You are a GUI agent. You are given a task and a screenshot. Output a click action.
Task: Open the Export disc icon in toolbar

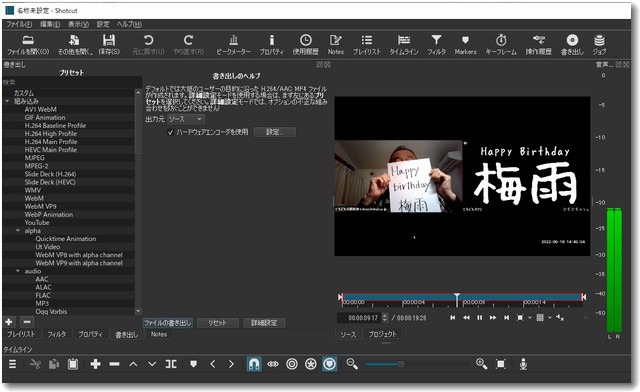click(x=572, y=40)
